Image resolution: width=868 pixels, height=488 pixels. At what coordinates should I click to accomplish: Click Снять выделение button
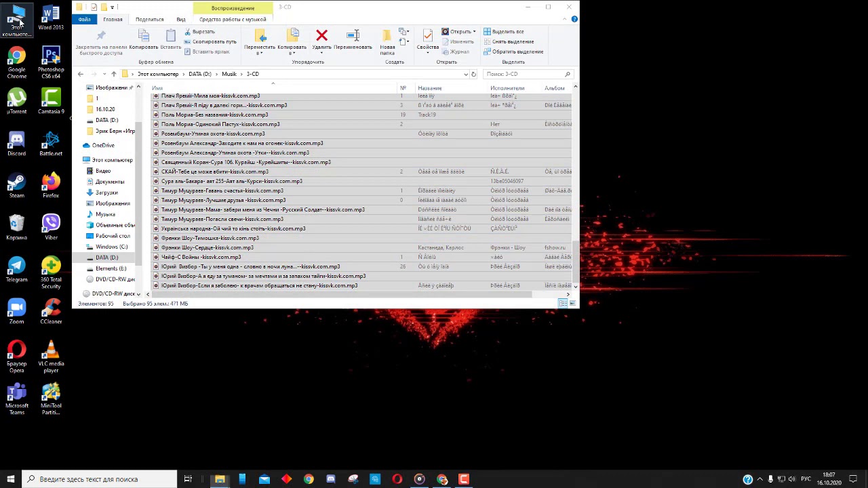coord(508,41)
